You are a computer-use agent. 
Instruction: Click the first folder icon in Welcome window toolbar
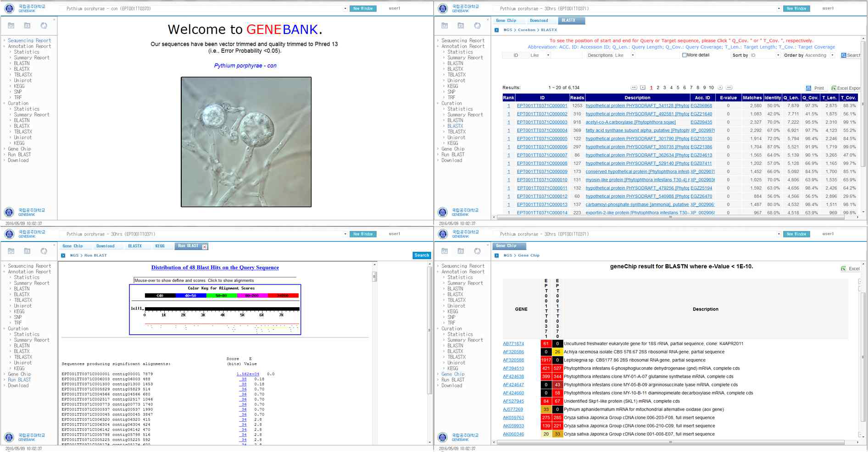[x=11, y=26]
